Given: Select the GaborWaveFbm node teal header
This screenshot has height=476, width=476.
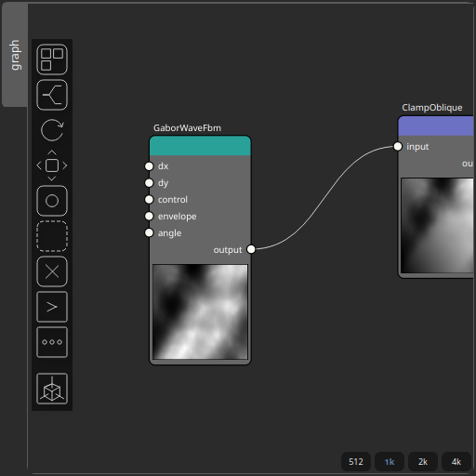Looking at the screenshot, I should [x=200, y=146].
